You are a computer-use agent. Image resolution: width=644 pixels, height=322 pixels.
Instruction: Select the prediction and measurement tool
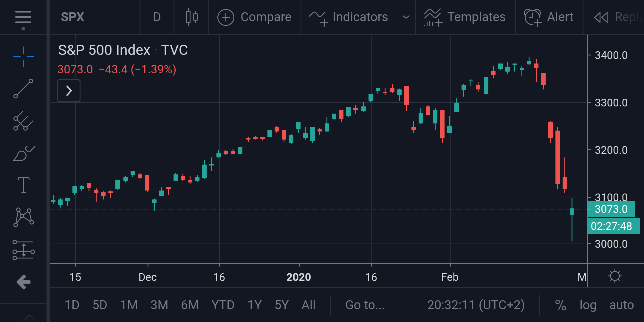(x=24, y=250)
